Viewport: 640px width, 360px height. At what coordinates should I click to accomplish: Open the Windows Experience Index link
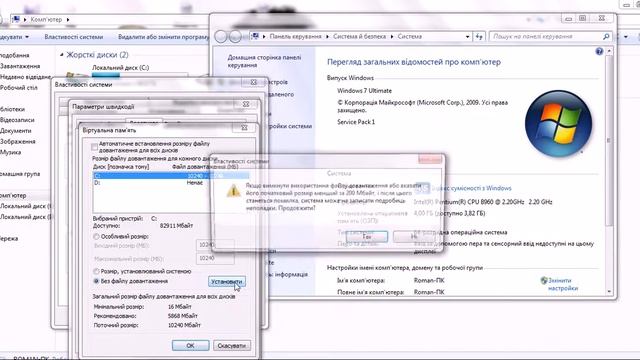(x=471, y=188)
